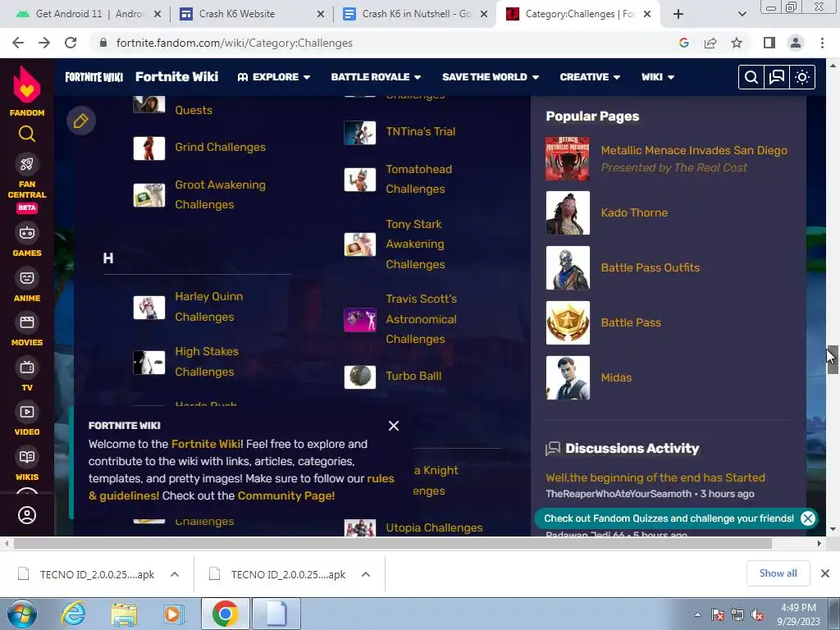Open the Chrome three-dot menu
The height and width of the screenshot is (630, 840).
pyautogui.click(x=822, y=43)
